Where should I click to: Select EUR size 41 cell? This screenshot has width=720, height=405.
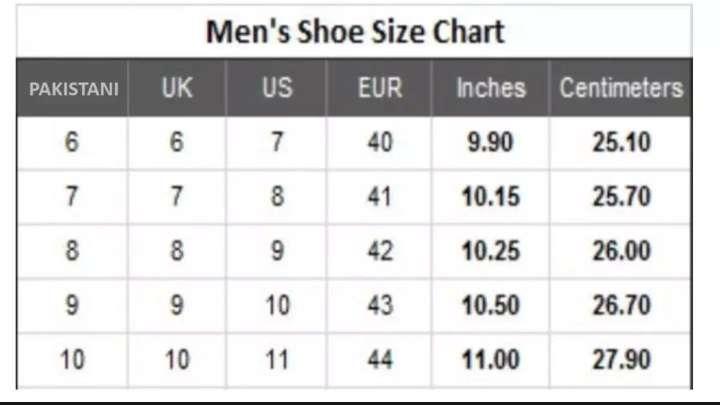click(380, 197)
